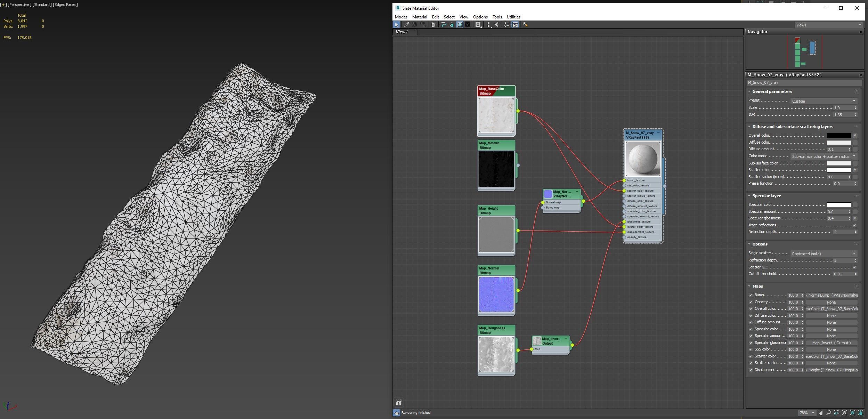Click the binoculars search icon in View1
Screen dimensions: 868x419
(x=399, y=402)
